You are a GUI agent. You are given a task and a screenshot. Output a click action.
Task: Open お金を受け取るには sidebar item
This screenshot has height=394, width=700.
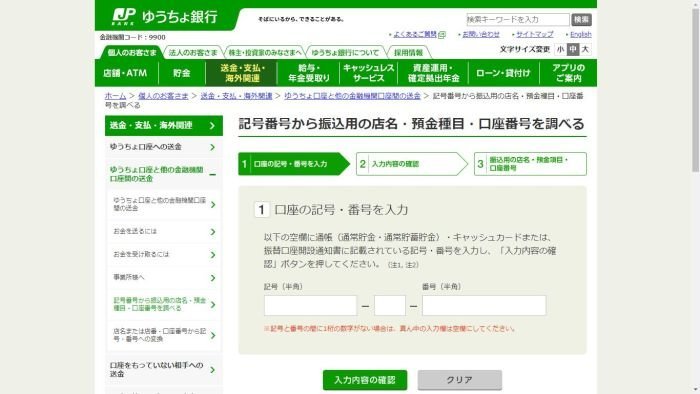[x=164, y=254]
